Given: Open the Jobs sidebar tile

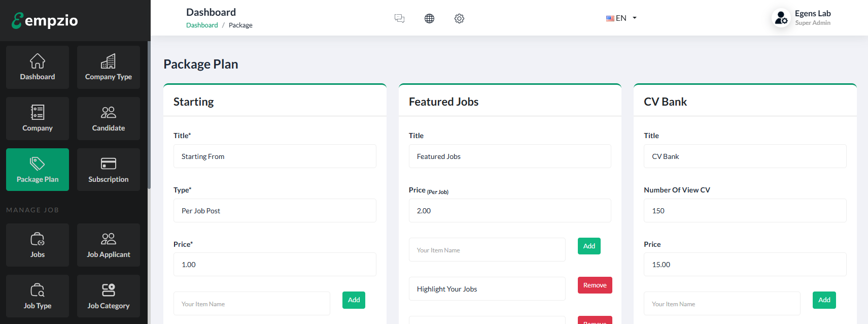Looking at the screenshot, I should 38,245.
